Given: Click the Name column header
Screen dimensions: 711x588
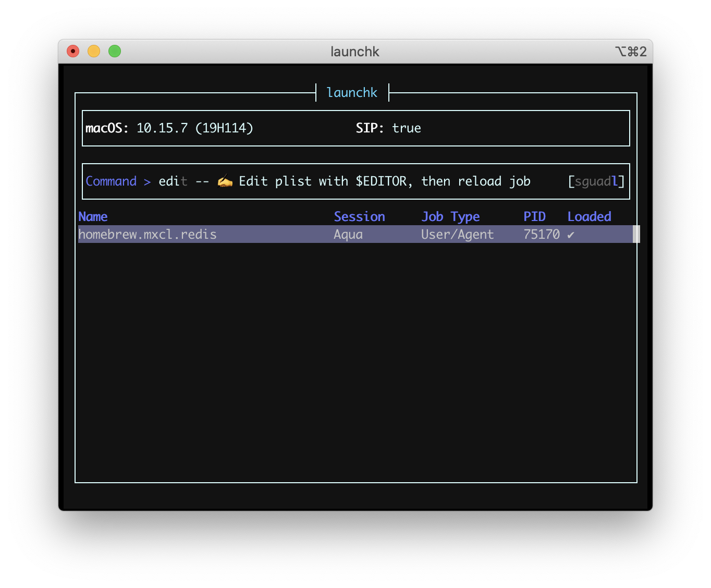Looking at the screenshot, I should click(x=93, y=217).
